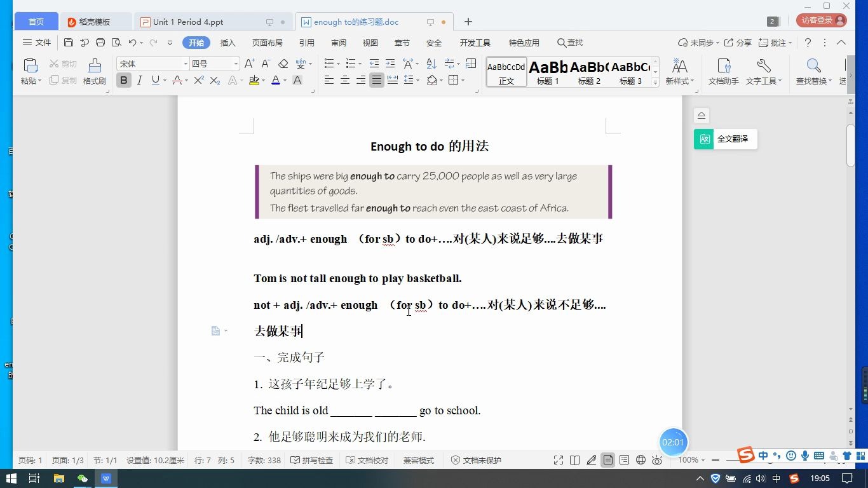Switch to Unit 1 Period 4.ppt tab

(x=213, y=22)
